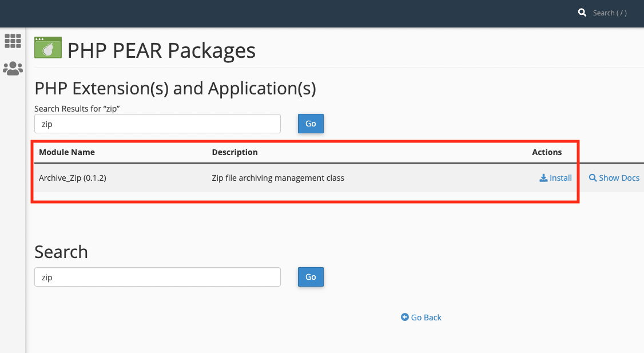Screen dimensions: 644x353
Task: Click Go button in lower Search section
Action: 311,277
